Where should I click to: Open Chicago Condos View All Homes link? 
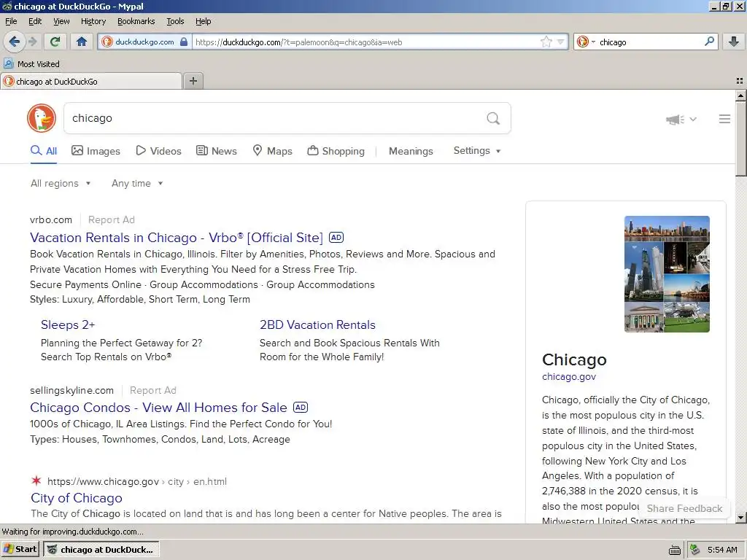click(158, 407)
